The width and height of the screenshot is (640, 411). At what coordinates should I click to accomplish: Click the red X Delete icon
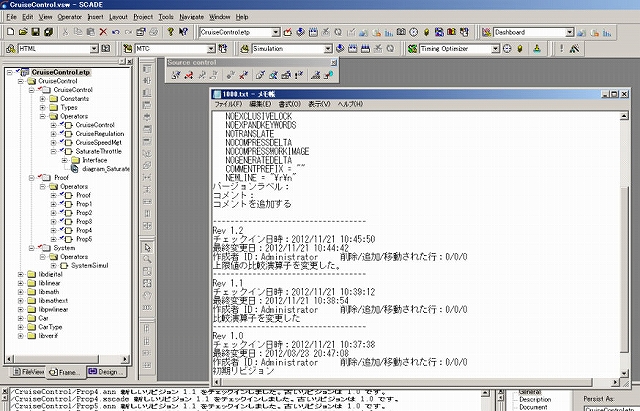coord(103,32)
